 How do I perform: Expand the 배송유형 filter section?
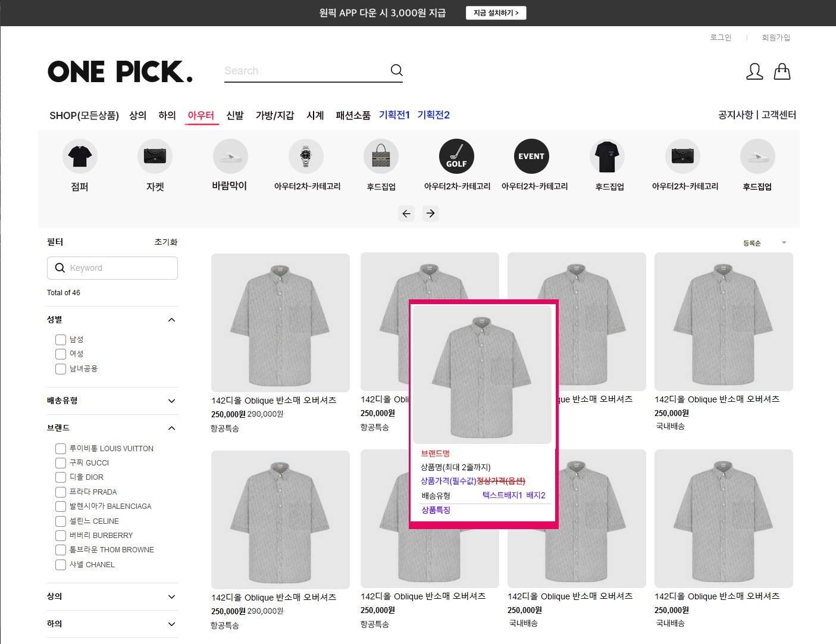[171, 401]
